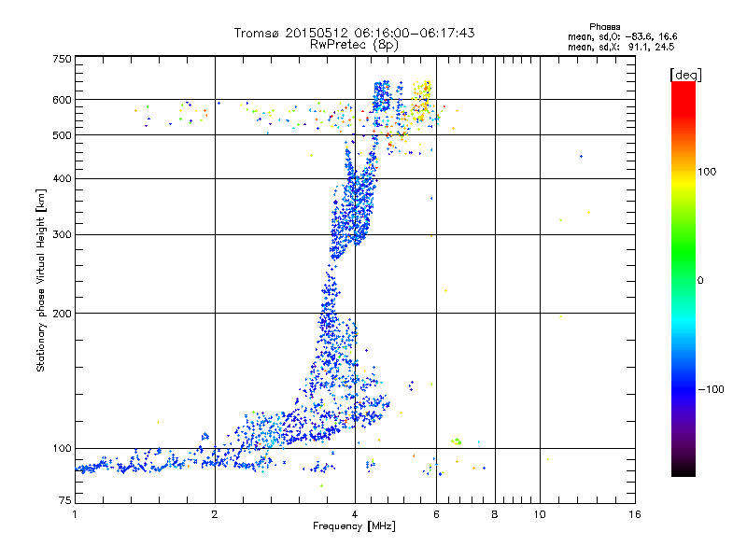
Task: Click the y-axis '300' tick label
Action: pyautogui.click(x=62, y=235)
